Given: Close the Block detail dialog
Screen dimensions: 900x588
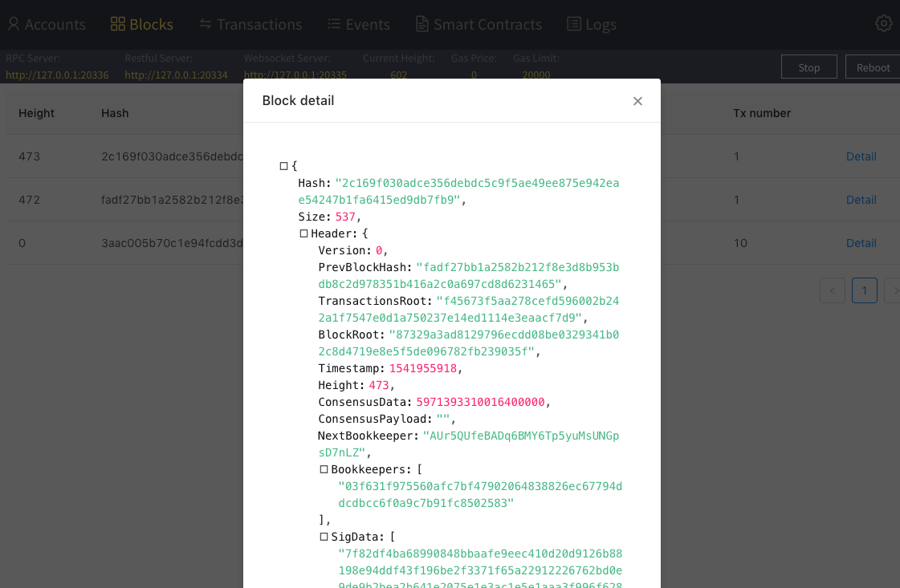Looking at the screenshot, I should (637, 101).
